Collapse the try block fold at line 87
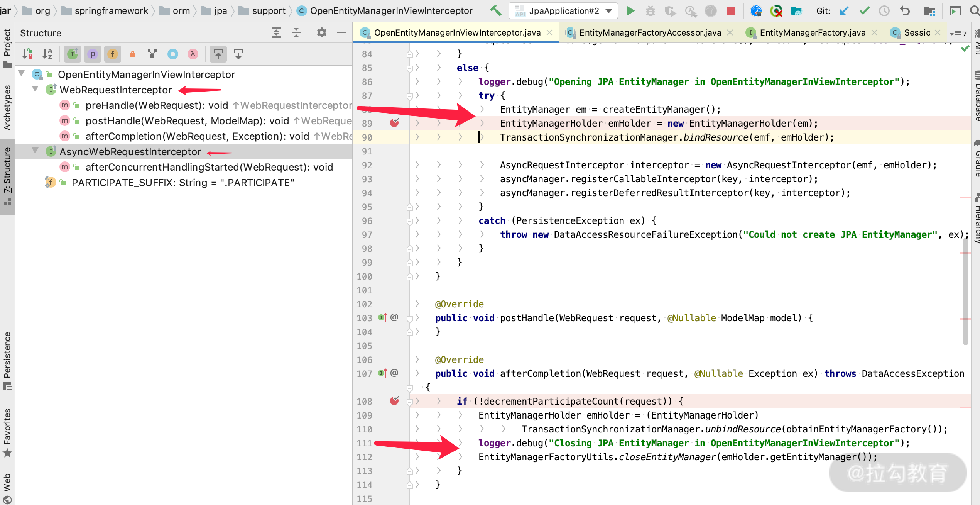Viewport: 980px width, 505px height. (410, 96)
